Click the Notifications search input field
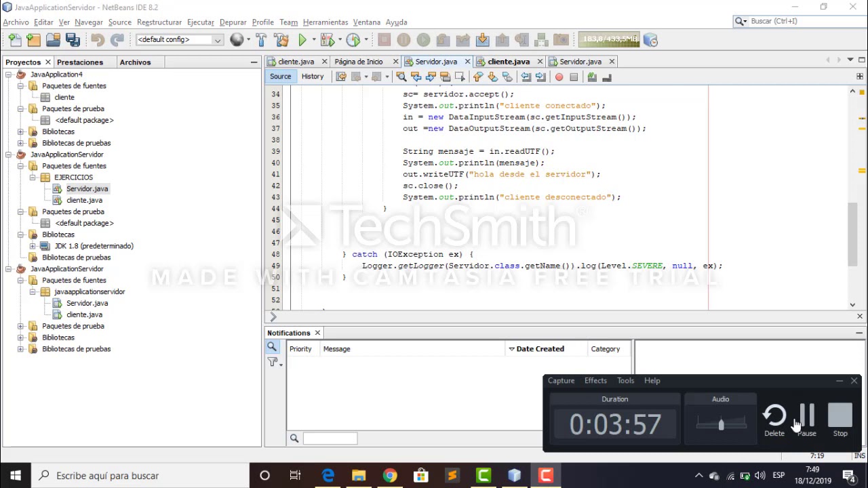 coord(330,439)
